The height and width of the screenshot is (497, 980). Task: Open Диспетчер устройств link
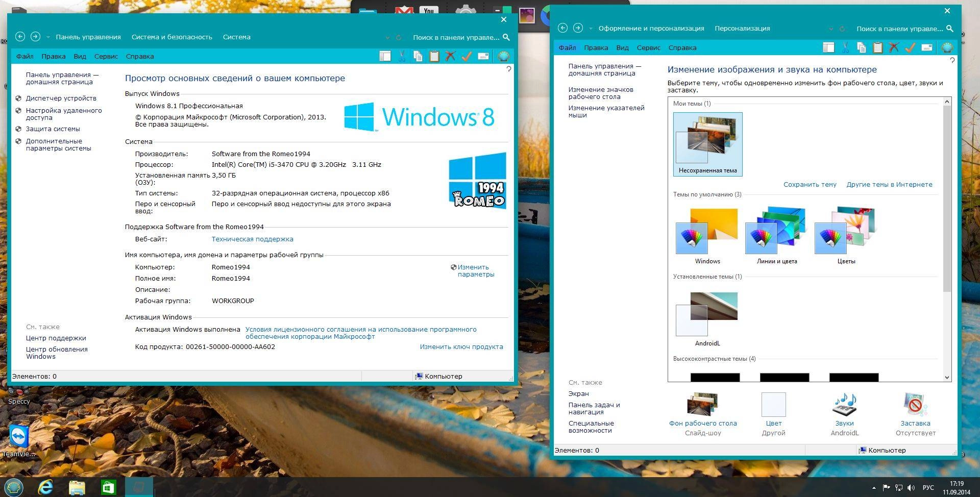pos(61,98)
